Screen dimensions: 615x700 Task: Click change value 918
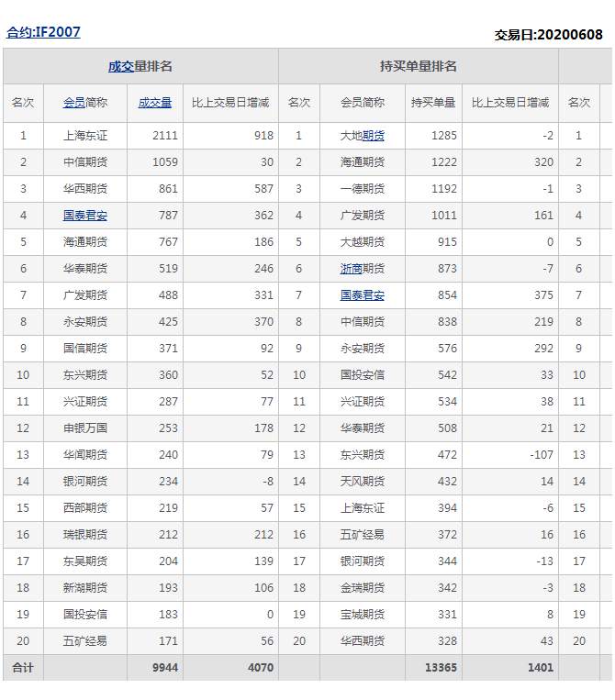coord(264,136)
